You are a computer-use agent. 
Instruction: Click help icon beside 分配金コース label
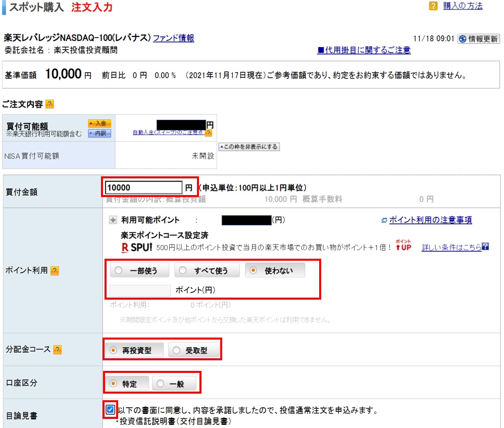57,350
